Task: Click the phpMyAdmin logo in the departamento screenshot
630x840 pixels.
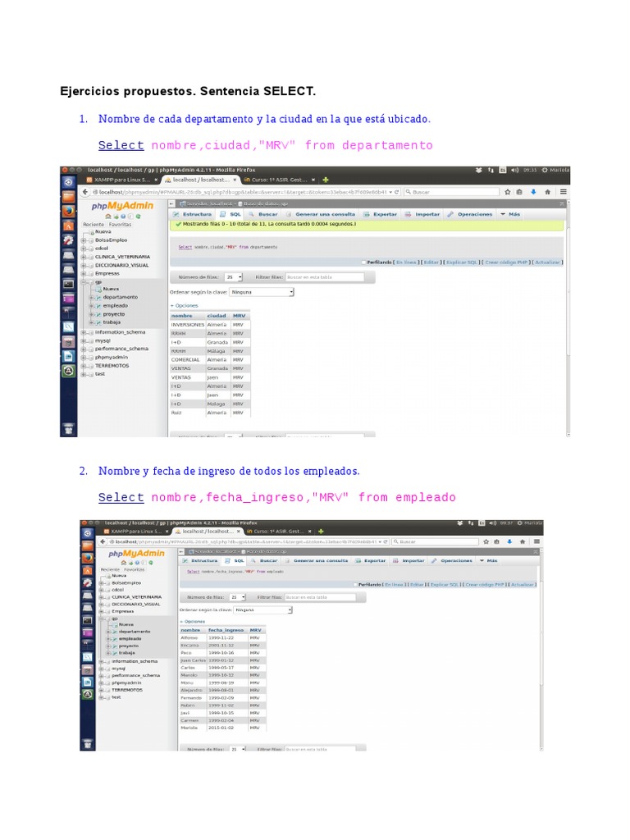Action: [122, 206]
